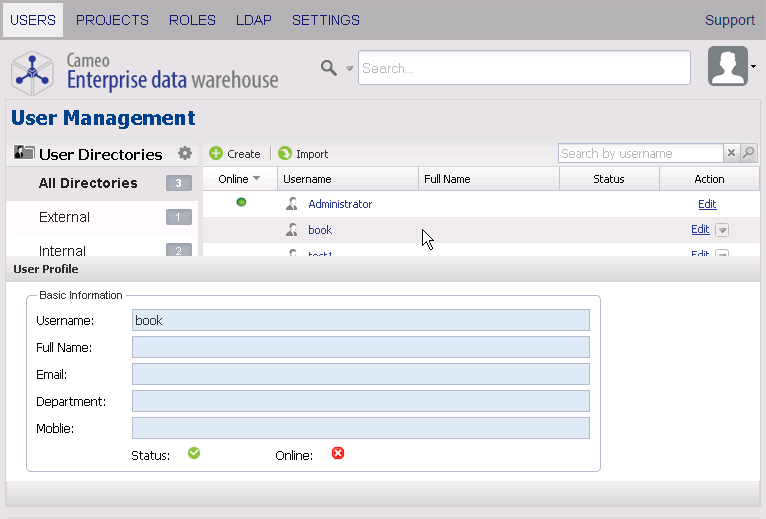Click the Full Name input field
The width and height of the screenshot is (766, 519).
point(360,347)
